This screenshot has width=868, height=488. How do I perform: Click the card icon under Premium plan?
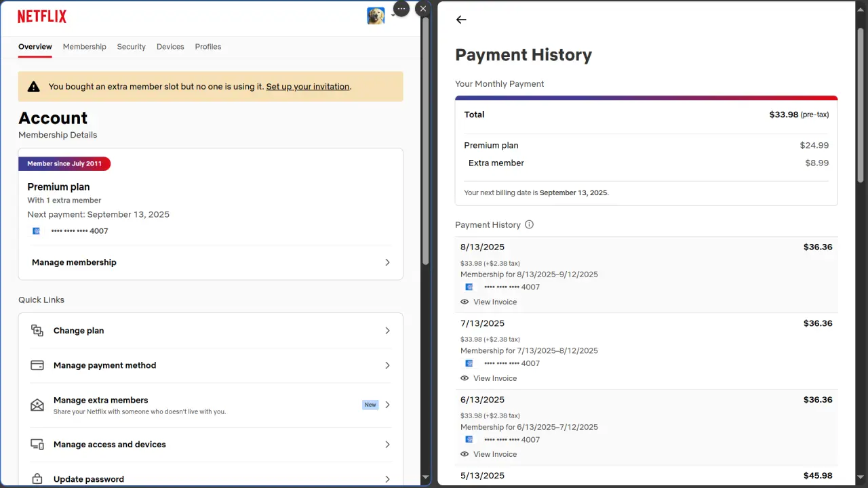(x=37, y=231)
